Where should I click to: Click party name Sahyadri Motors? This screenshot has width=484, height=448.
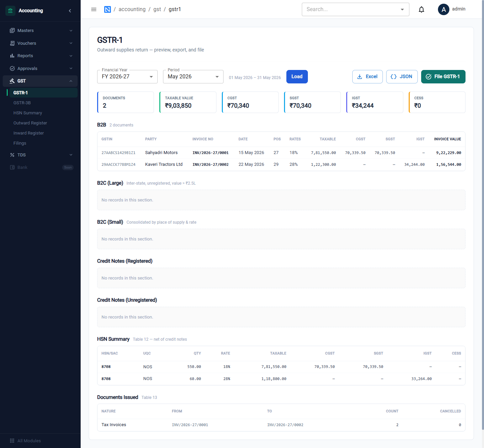[161, 153]
